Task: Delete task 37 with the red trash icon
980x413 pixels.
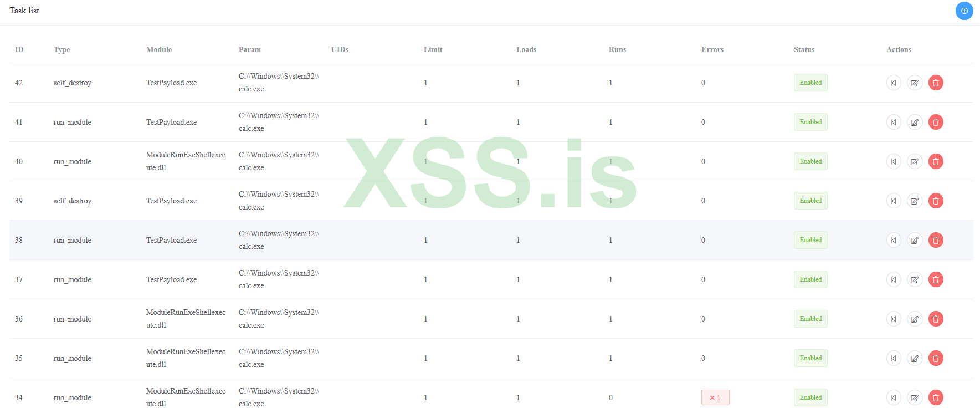Action: [936, 279]
